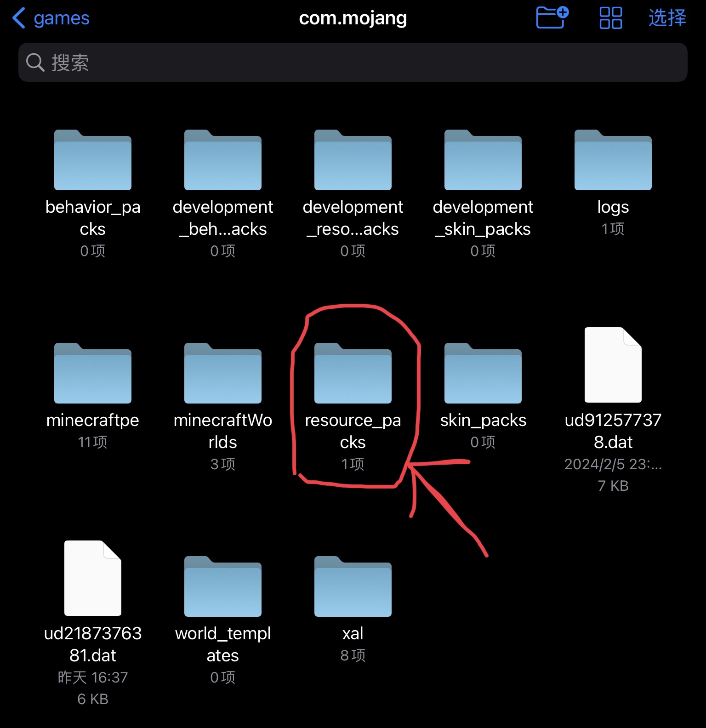Open the xal folder icon

pos(353,586)
